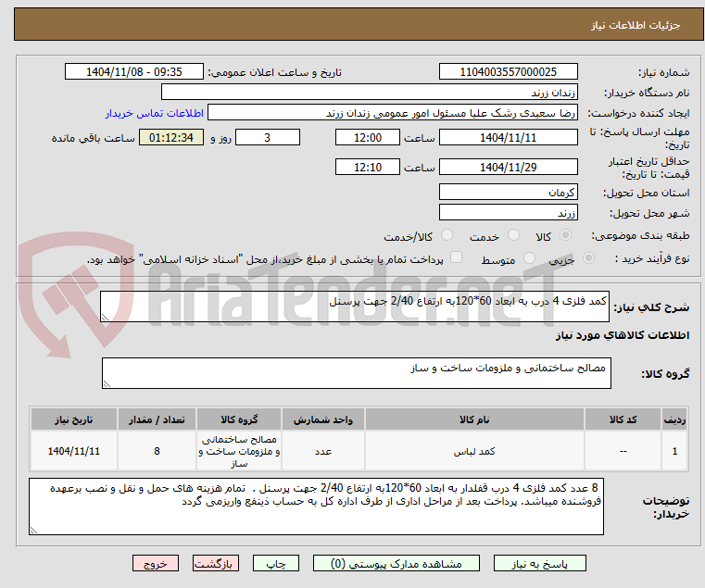This screenshot has height=588, width=705.
Task: Click the countdown timer field 01:12:34
Action: (171, 137)
